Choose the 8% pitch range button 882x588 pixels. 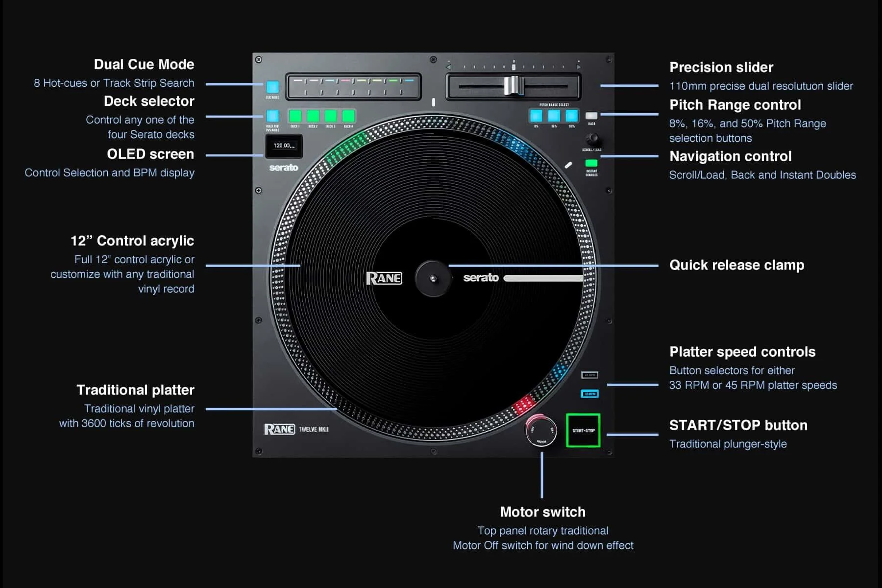coord(536,116)
